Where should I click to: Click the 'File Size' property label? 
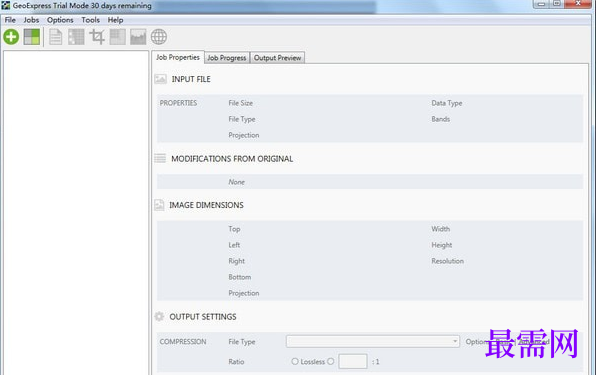click(241, 103)
